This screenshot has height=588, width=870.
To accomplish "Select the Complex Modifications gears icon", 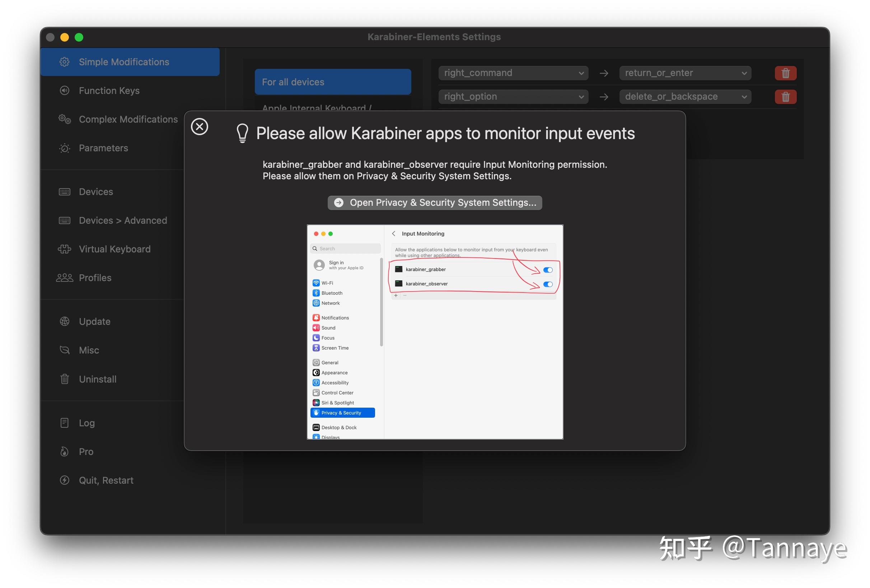I will 64,119.
